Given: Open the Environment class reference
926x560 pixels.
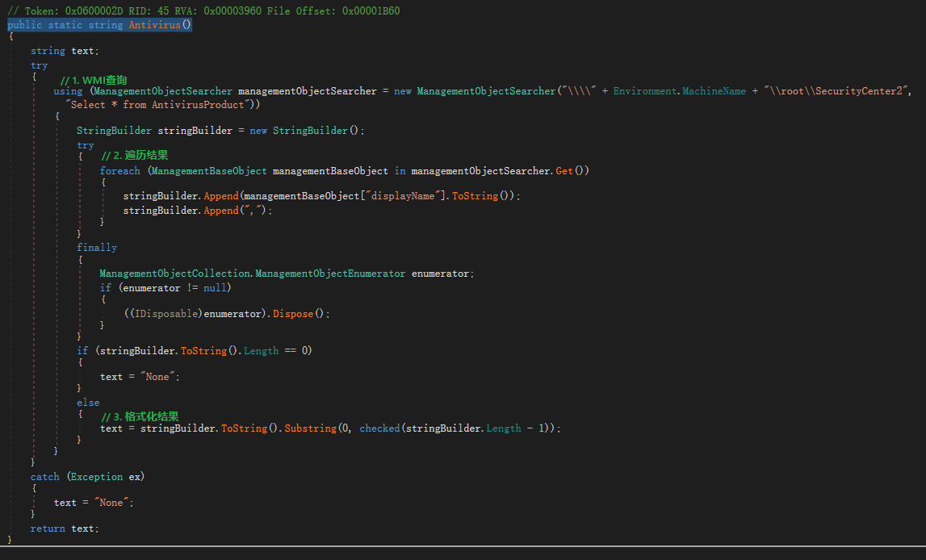Looking at the screenshot, I should (x=645, y=91).
